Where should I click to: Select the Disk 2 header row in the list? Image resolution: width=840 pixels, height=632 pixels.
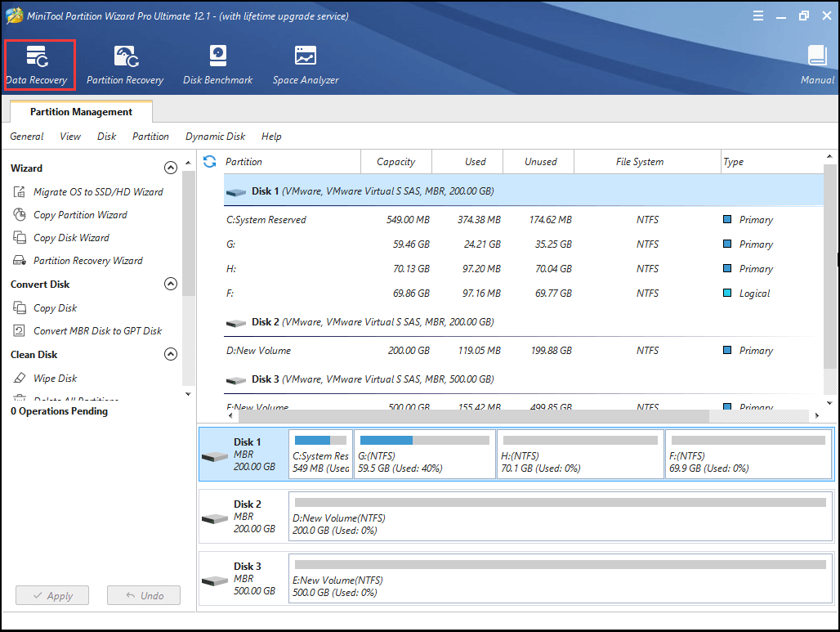(524, 322)
